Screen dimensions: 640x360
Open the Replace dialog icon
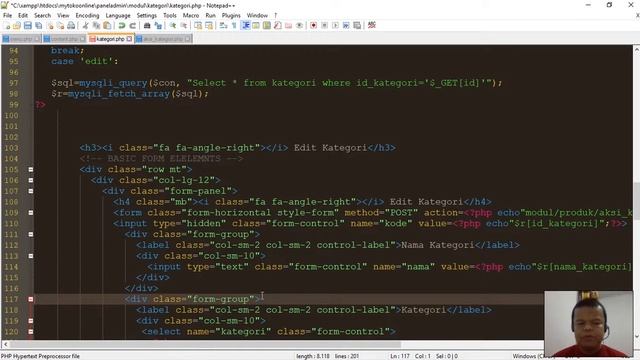pos(158,25)
